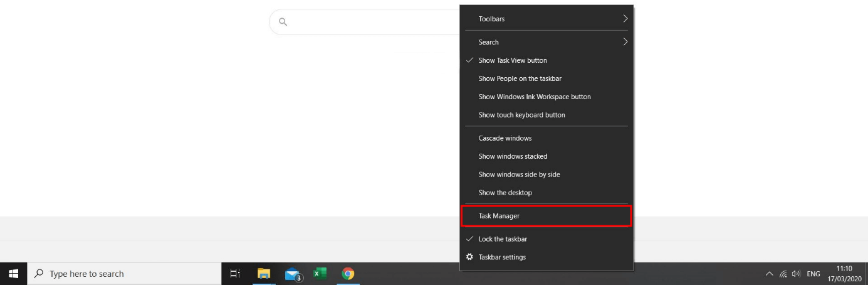868x285 pixels.
Task: Switch to Google Chrome on the taskbar
Action: (348, 274)
